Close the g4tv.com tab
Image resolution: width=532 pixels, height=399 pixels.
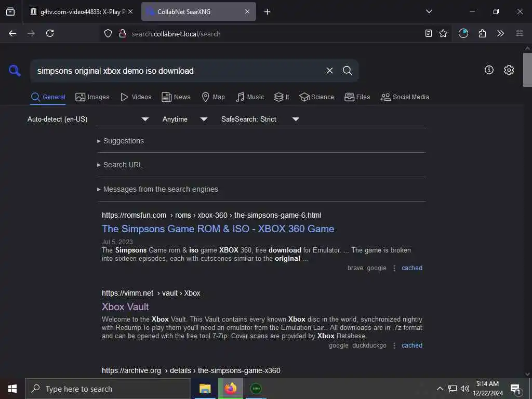pyautogui.click(x=130, y=11)
